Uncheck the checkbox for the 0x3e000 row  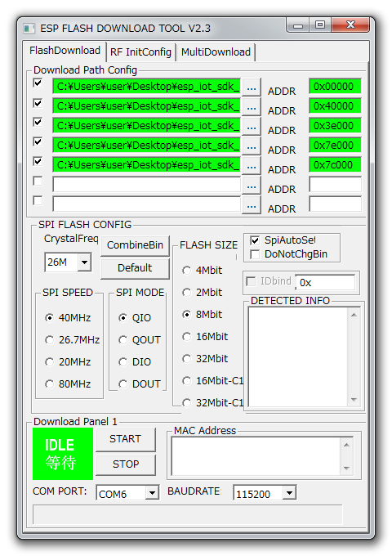[38, 123]
